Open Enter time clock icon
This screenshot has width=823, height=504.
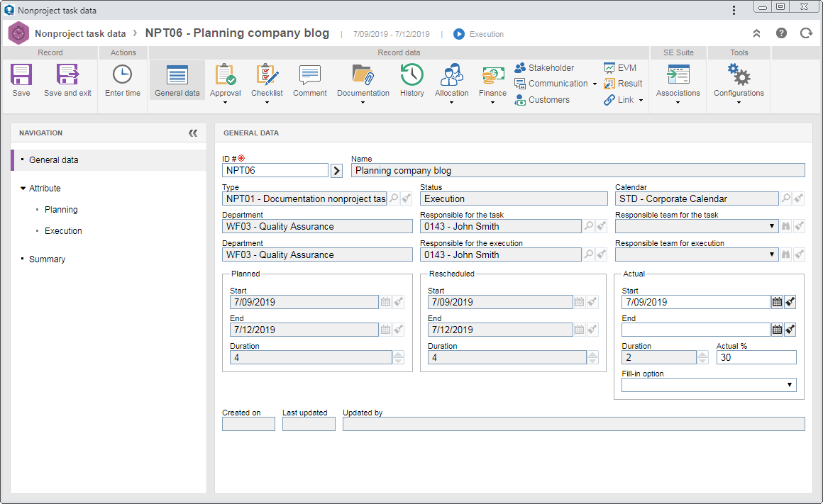pyautogui.click(x=122, y=74)
